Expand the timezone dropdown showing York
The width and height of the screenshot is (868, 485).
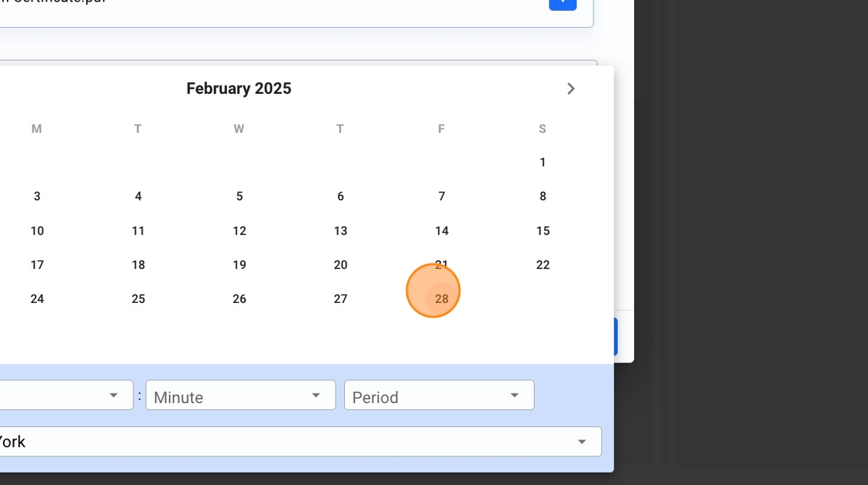click(581, 442)
